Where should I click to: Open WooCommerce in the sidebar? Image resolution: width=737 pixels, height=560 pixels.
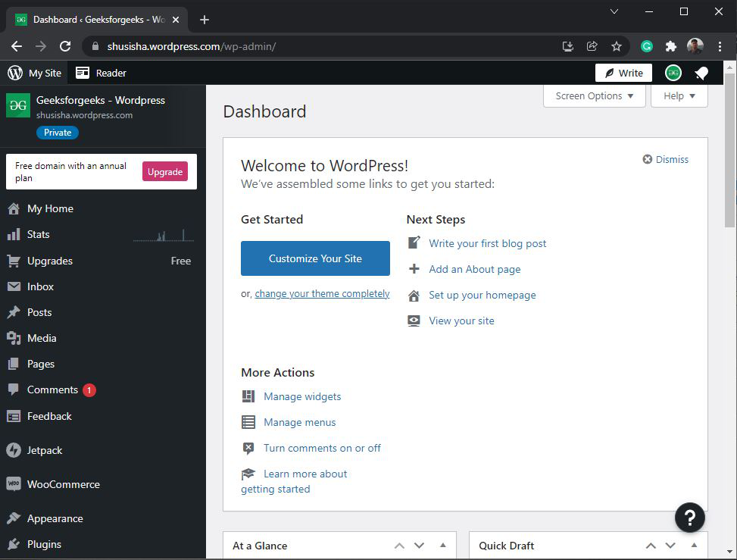(x=103, y=484)
